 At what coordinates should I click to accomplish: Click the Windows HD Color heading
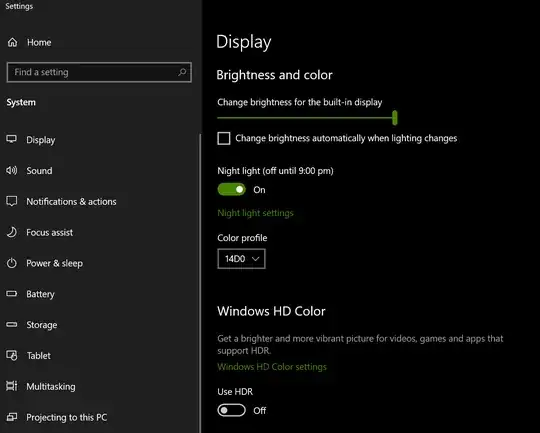coord(271,311)
